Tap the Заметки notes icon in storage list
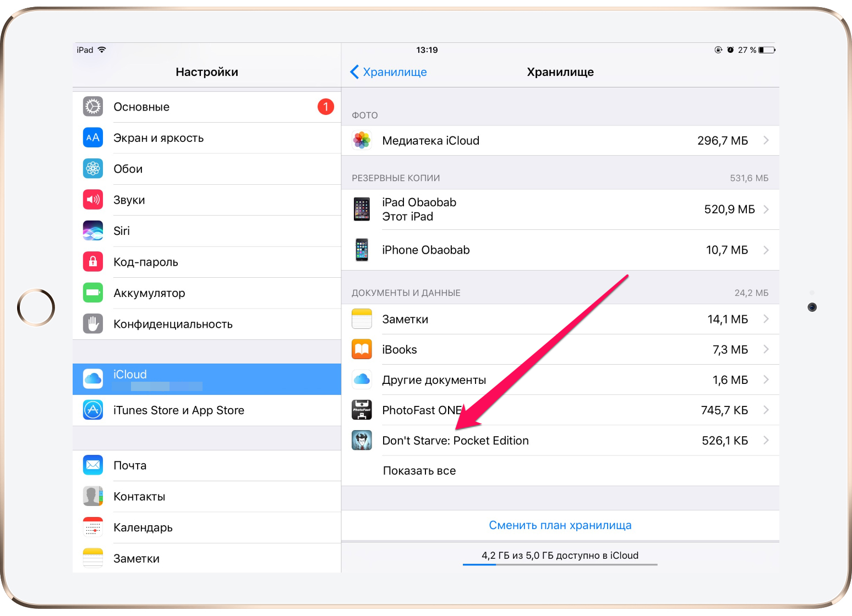This screenshot has height=616, width=852. coord(362,319)
